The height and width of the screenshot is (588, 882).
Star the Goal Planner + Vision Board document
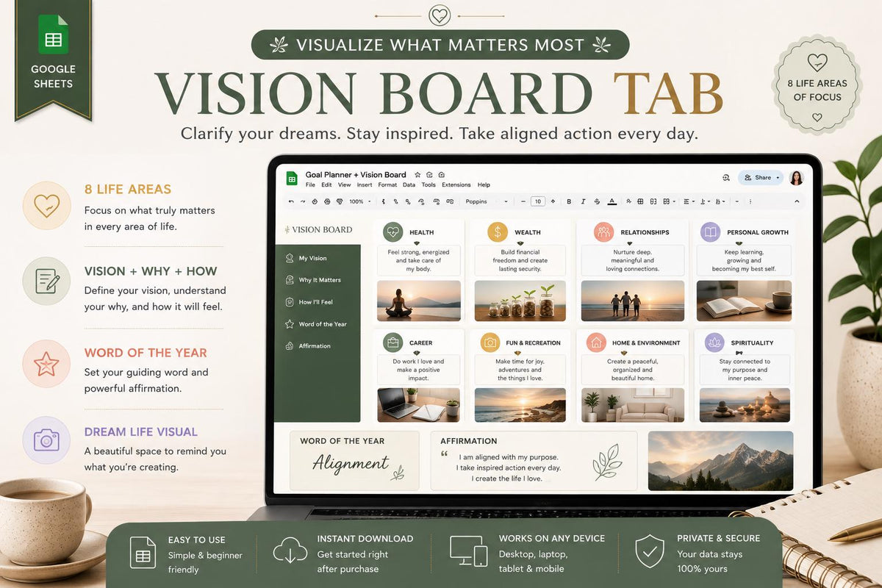tap(417, 175)
